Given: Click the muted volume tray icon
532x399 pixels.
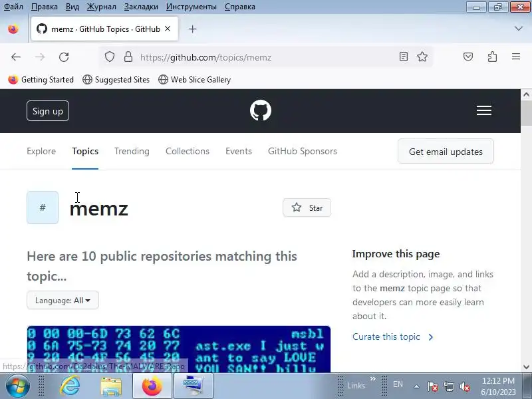Looking at the screenshot, I should pyautogui.click(x=464, y=386).
